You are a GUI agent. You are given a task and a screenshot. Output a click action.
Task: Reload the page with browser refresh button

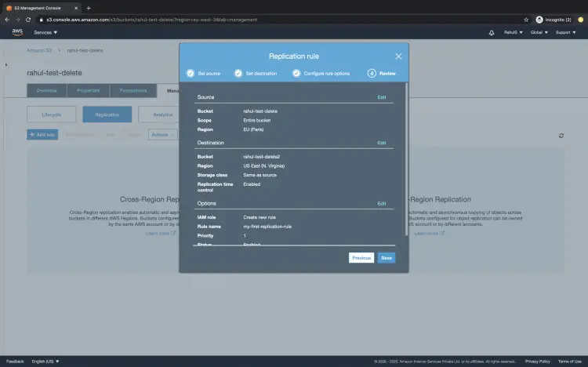[x=28, y=20]
